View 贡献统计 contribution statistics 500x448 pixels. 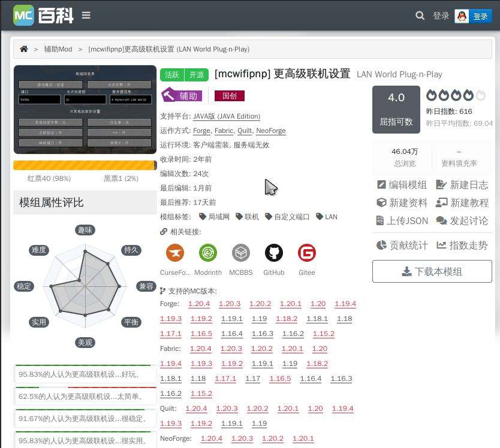[x=402, y=246]
